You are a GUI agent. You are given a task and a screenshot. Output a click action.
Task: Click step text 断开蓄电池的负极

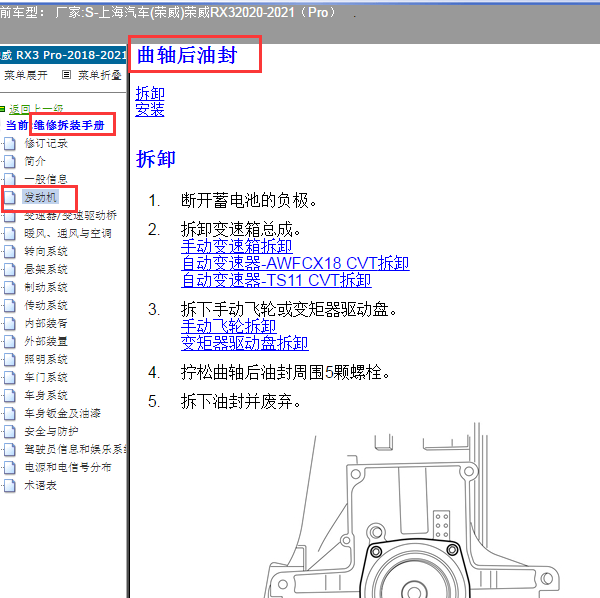249,200
